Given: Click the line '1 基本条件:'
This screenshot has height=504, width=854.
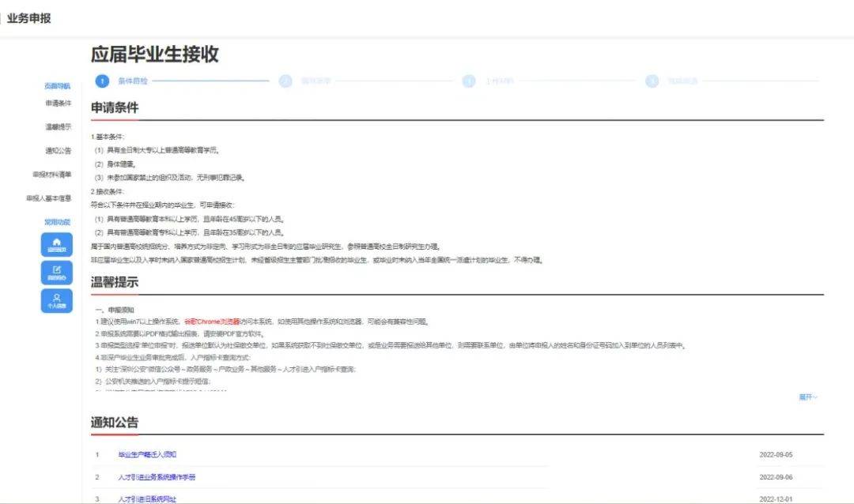Looking at the screenshot, I should [x=108, y=137].
